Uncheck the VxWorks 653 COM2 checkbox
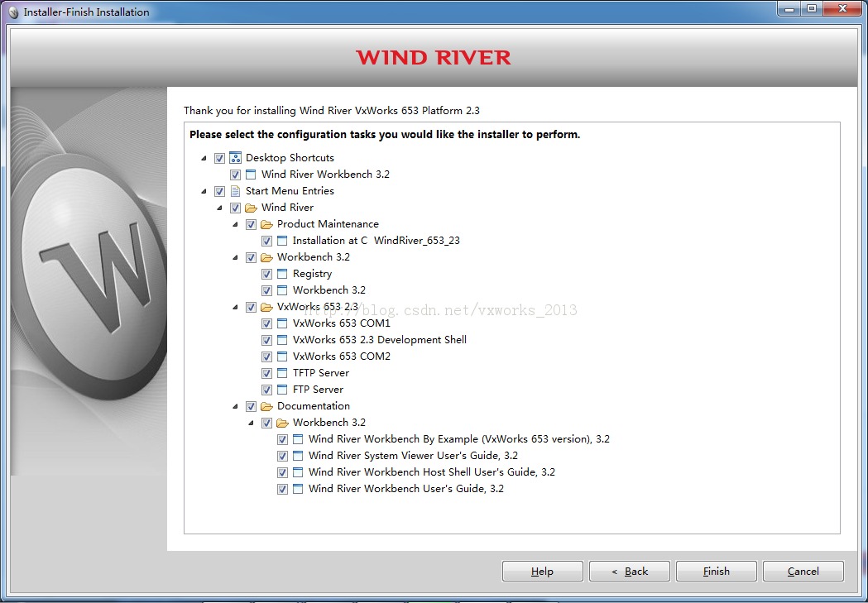 tap(266, 357)
